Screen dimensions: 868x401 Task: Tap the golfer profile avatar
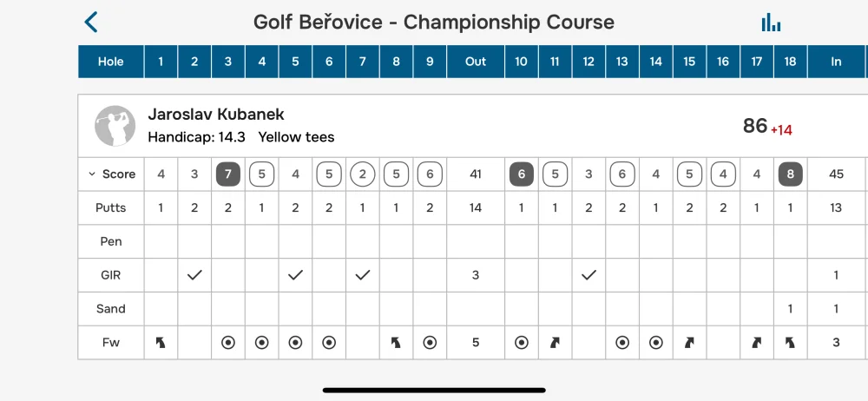coord(115,126)
